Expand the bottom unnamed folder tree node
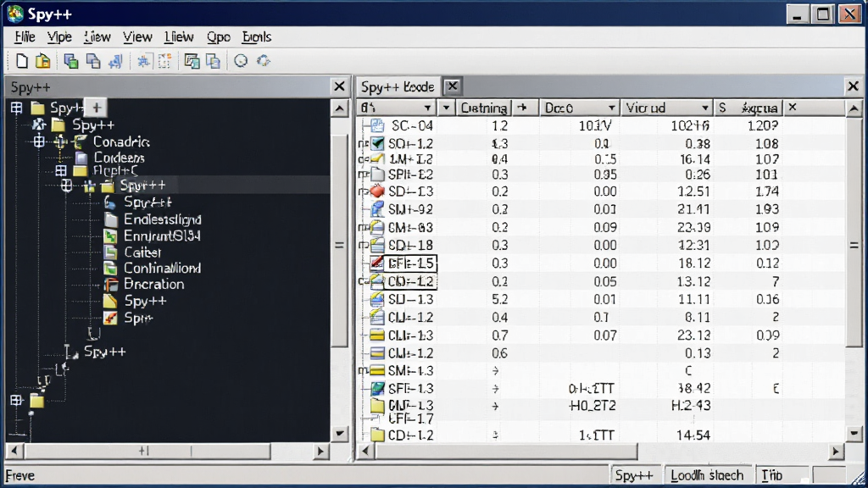The image size is (868, 488). (17, 400)
